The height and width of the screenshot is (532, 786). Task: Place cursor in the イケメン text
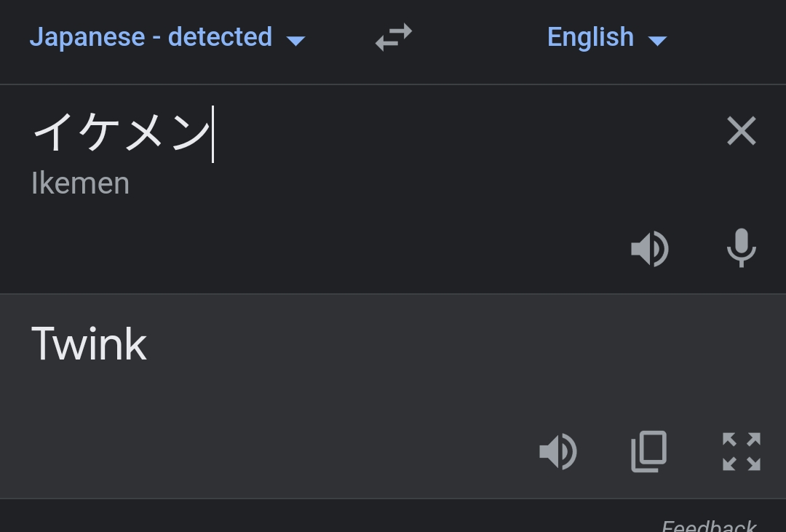pos(121,132)
